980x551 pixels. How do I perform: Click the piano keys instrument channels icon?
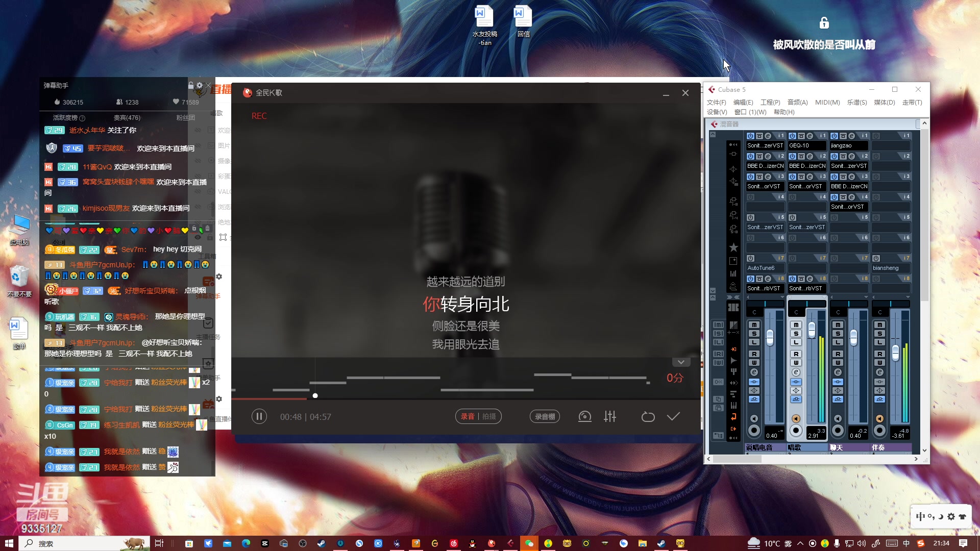(x=733, y=405)
